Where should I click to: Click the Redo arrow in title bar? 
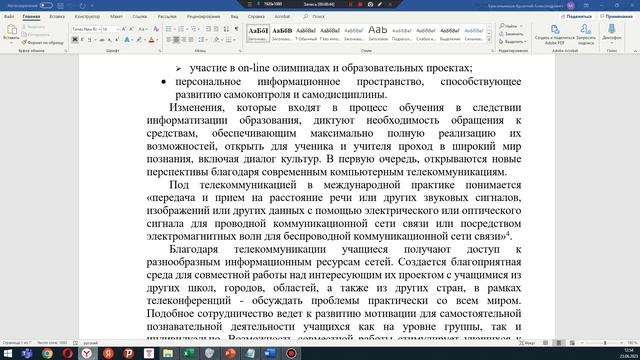pos(83,6)
